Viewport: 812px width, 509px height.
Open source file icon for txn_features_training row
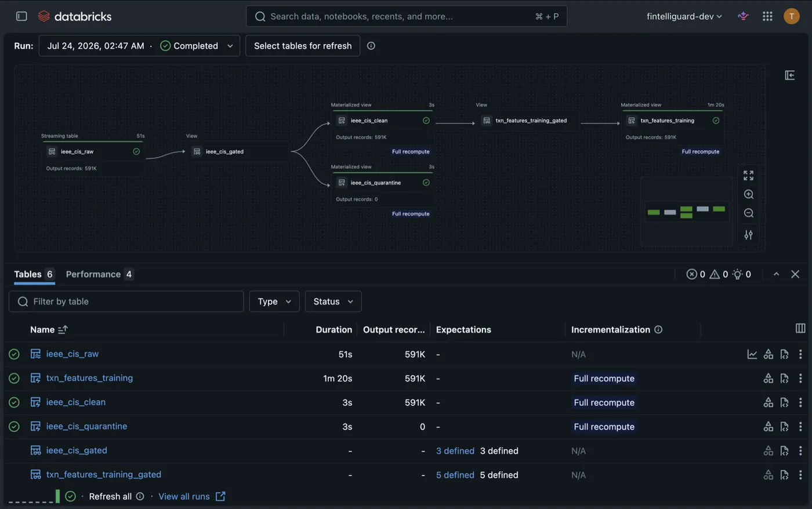(785, 379)
